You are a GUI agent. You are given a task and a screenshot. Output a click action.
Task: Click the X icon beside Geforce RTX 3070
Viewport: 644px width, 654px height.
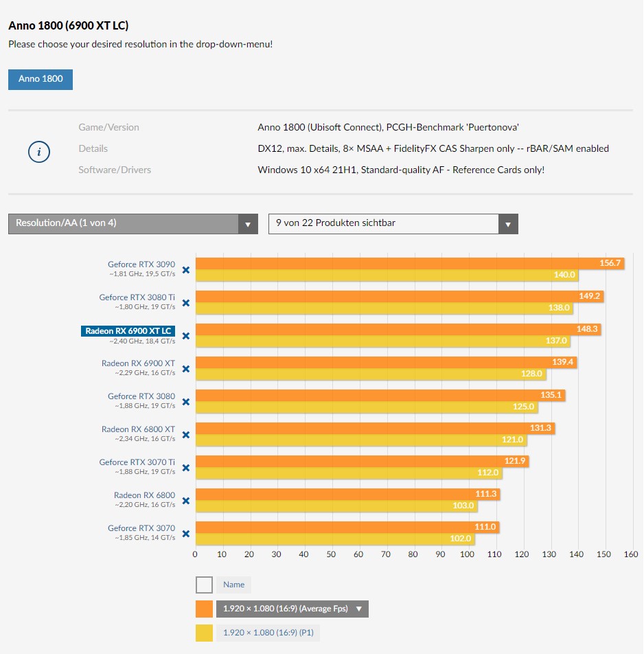(x=185, y=534)
